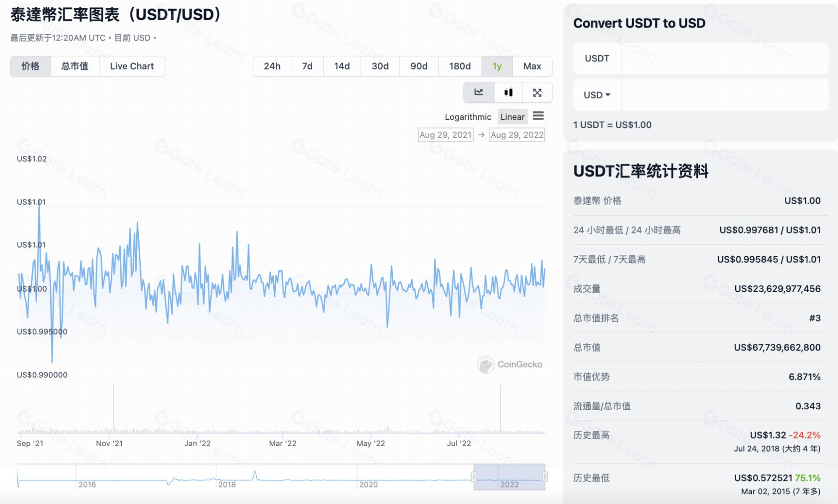Select the 90d time range
Screen dimensions: 838x504
click(x=419, y=66)
